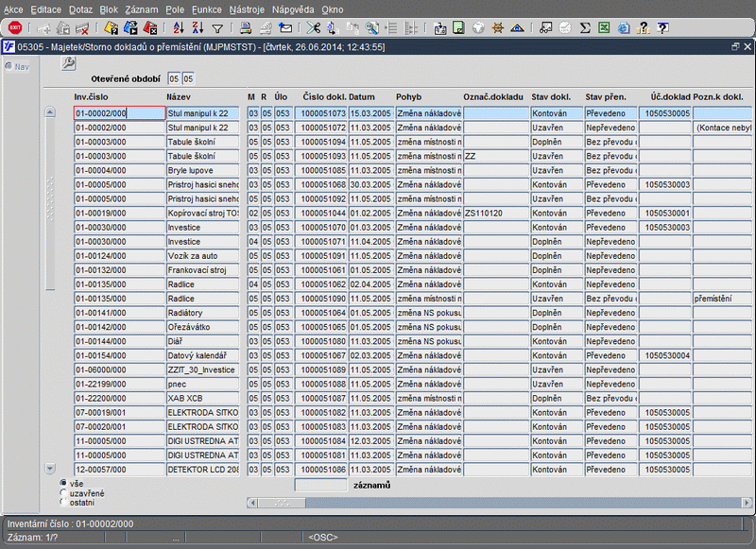Sort descending with the Z-A icon
Image resolution: width=756 pixels, height=549 pixels.
click(x=198, y=28)
